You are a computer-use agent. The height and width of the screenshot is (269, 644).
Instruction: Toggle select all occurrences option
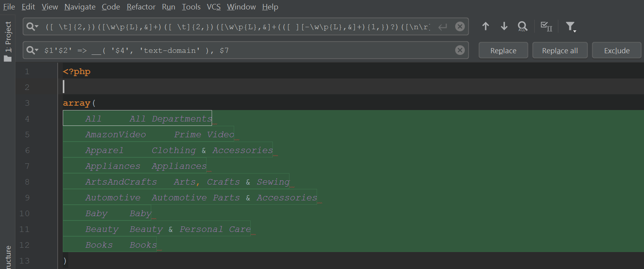[546, 26]
